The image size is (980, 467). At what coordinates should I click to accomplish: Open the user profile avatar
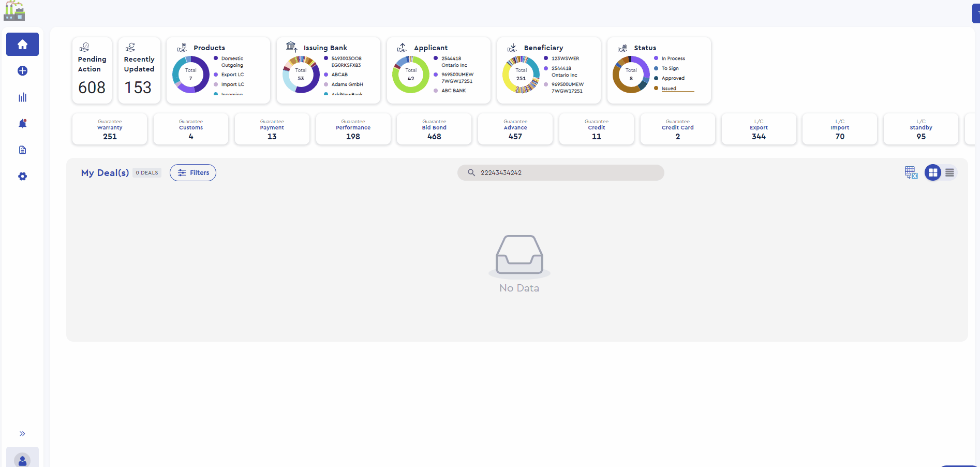click(x=22, y=459)
